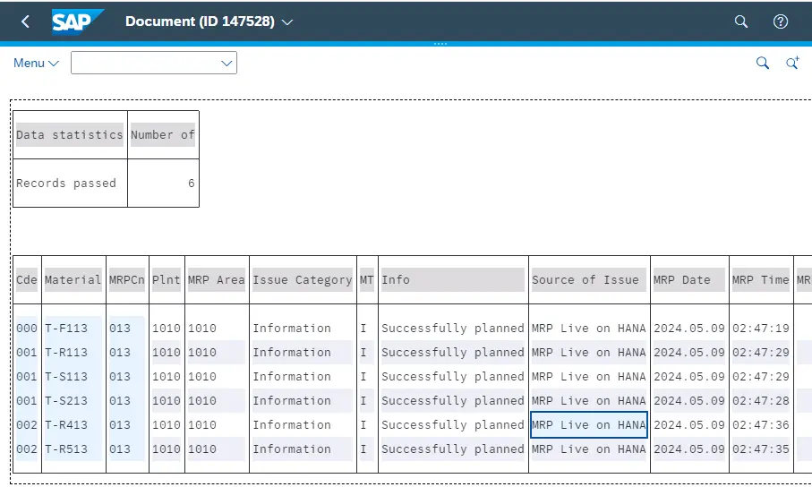Open the header search icon

740,21
